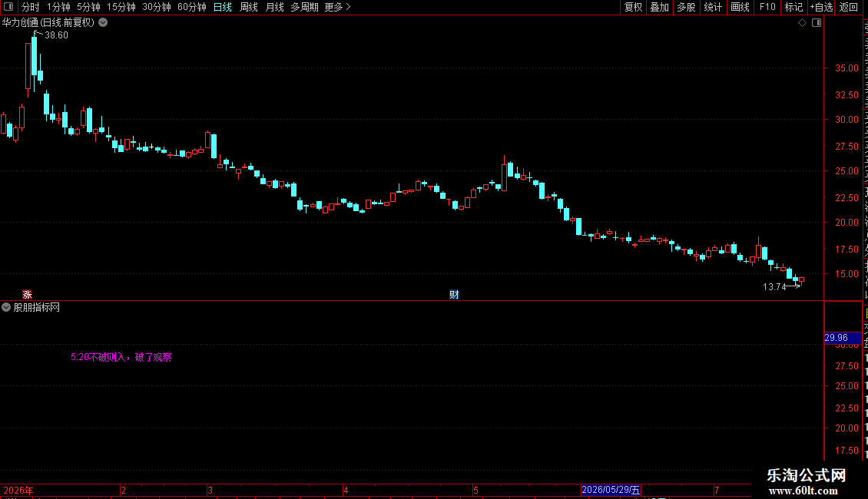Switch to 分时 intraday view
868x499 pixels.
coord(31,7)
